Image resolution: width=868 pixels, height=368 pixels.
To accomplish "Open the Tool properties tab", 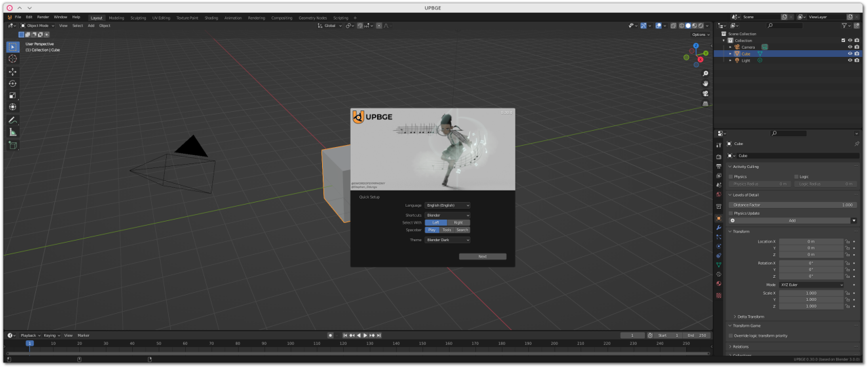I will coord(719,145).
